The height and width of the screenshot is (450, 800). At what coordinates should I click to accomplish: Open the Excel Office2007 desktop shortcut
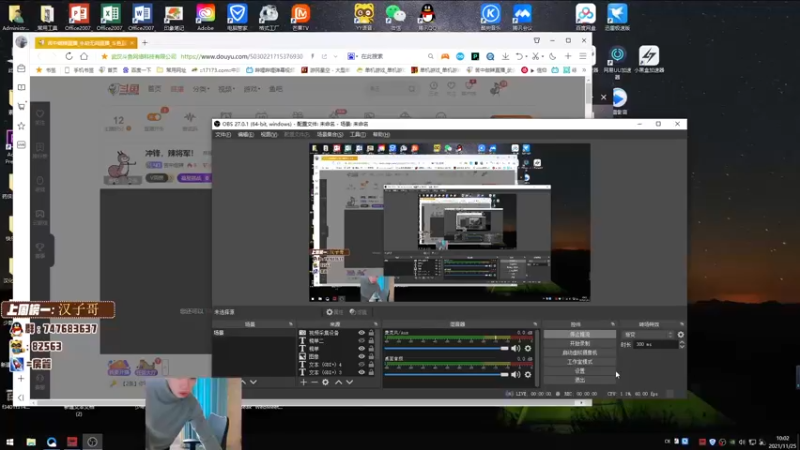point(110,16)
